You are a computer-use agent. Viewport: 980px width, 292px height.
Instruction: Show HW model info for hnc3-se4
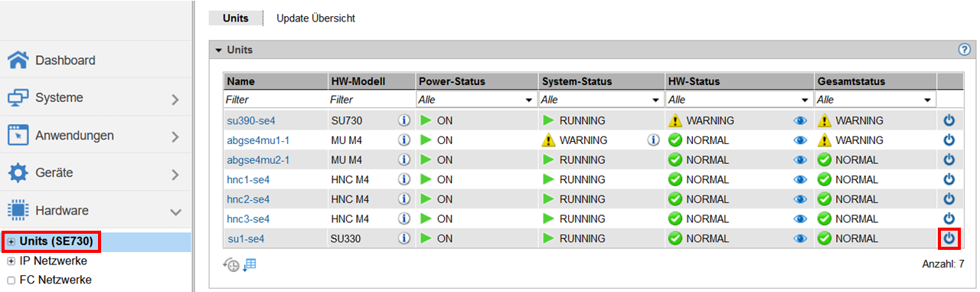[404, 218]
